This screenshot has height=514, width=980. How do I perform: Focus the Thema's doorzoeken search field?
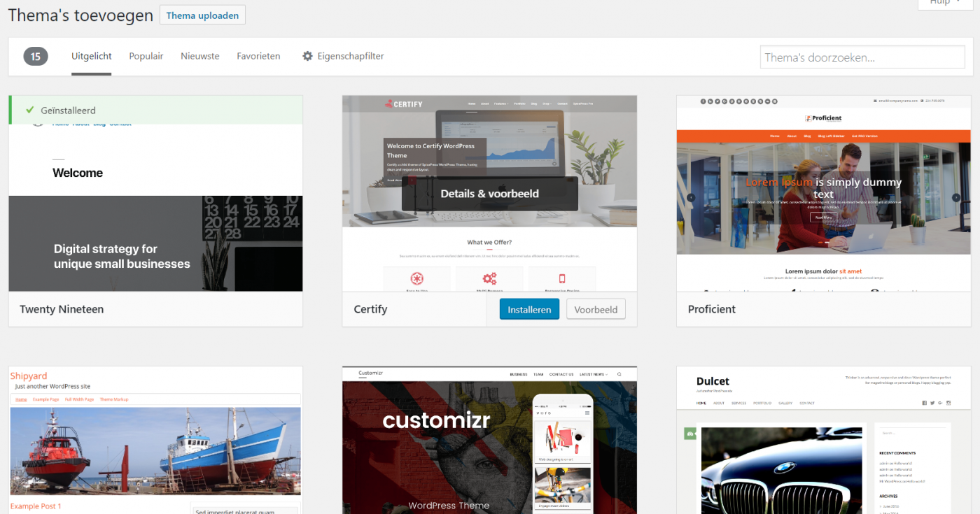pyautogui.click(x=862, y=57)
